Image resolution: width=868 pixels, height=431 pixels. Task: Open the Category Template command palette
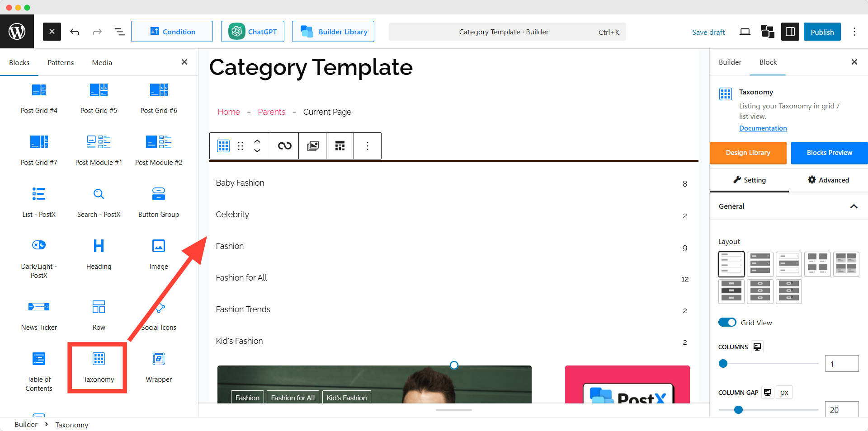click(x=507, y=32)
